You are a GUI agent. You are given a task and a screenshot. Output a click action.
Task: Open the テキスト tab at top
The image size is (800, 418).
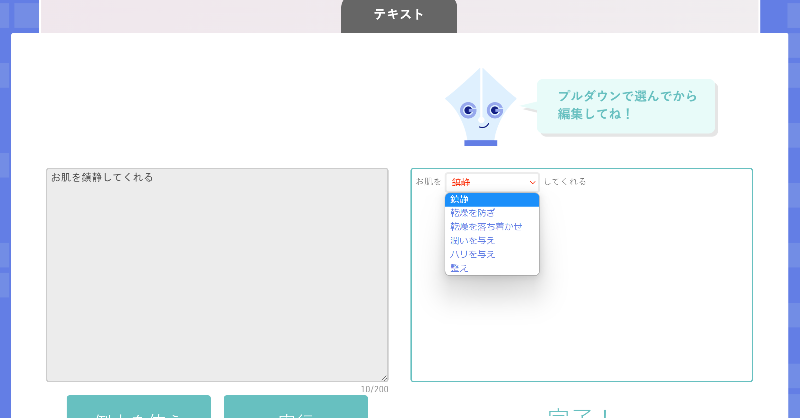(x=399, y=15)
